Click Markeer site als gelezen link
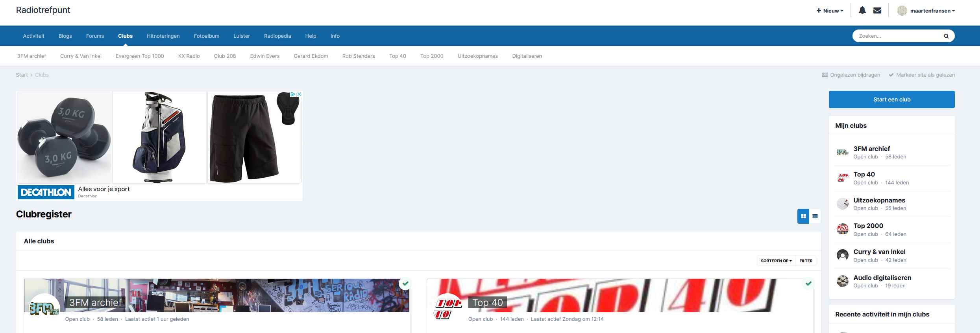980x333 pixels. (x=925, y=75)
